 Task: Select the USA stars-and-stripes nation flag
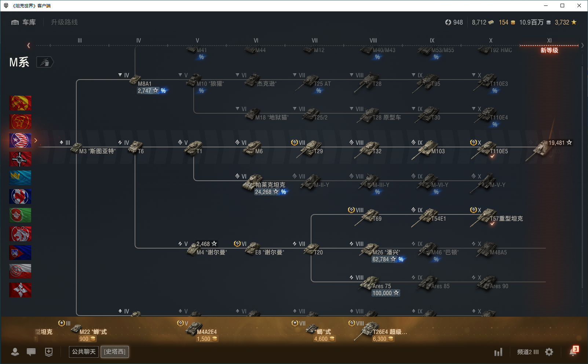[20, 140]
